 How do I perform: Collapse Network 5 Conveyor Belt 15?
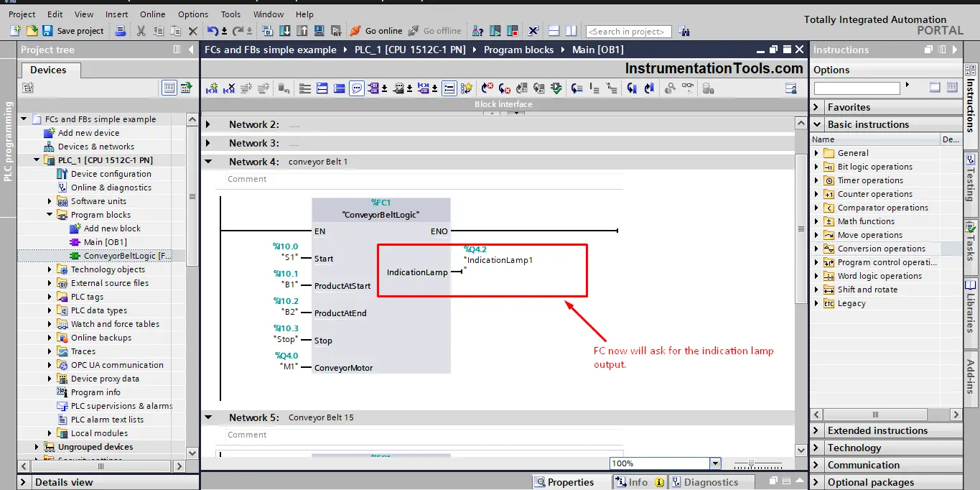pyautogui.click(x=208, y=417)
